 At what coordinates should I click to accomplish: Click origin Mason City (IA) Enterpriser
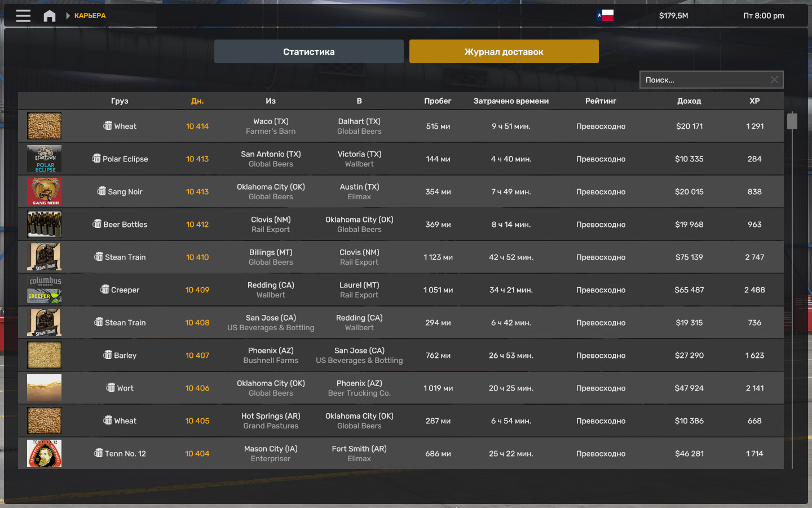[x=271, y=453]
